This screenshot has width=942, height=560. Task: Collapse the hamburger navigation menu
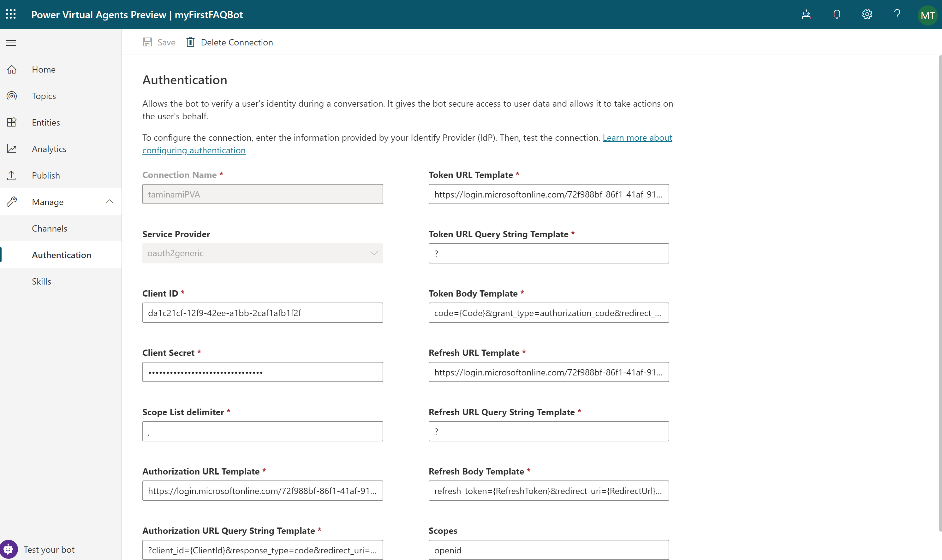point(11,43)
